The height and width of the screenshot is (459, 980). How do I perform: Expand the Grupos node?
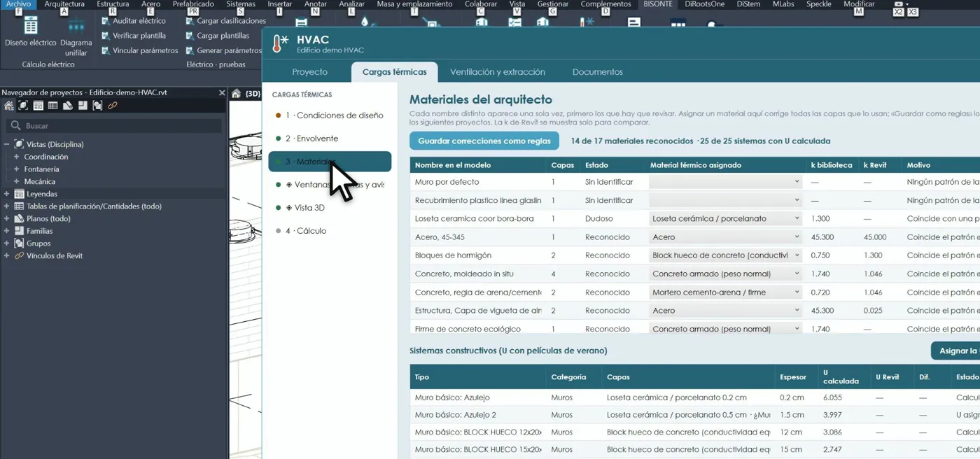[6, 243]
